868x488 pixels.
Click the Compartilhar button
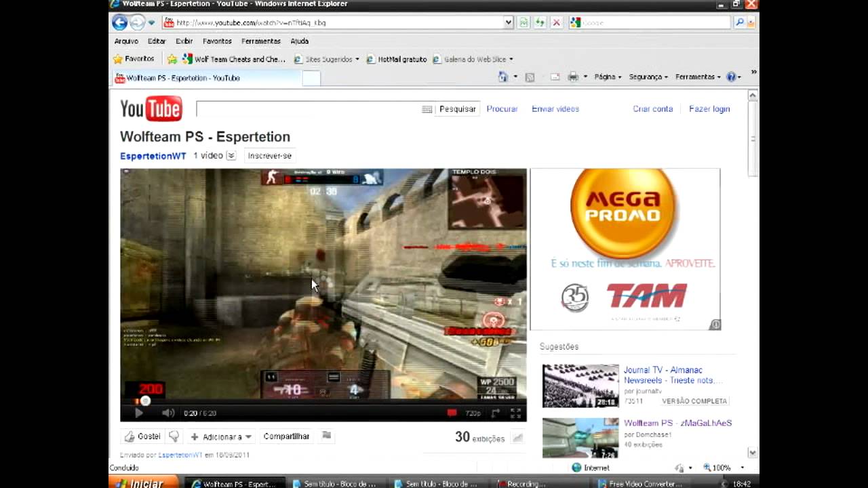coord(286,436)
